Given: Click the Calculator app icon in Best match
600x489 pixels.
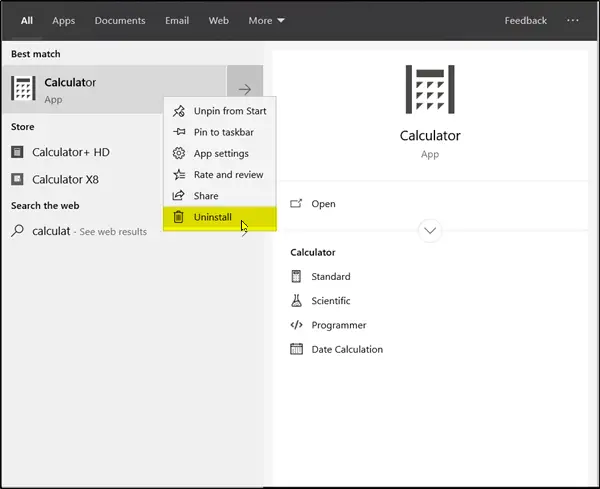Looking at the screenshot, I should [x=23, y=88].
